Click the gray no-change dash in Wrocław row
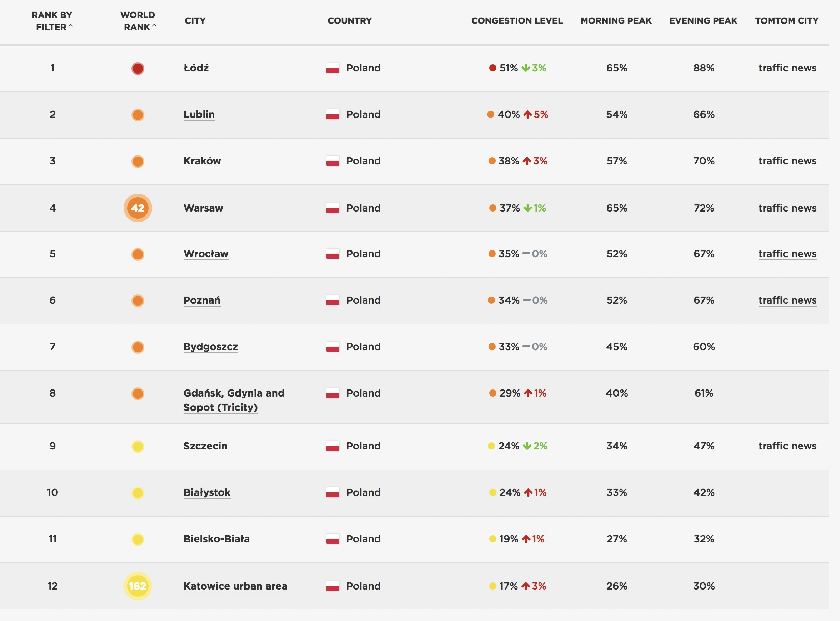This screenshot has height=621, width=840. pos(526,254)
